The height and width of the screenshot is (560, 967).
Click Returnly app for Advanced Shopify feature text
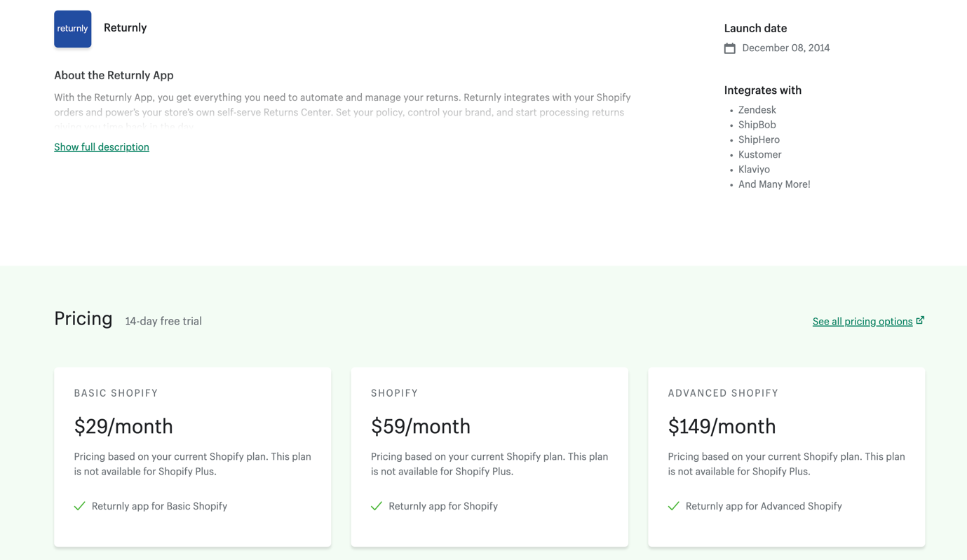pos(764,506)
